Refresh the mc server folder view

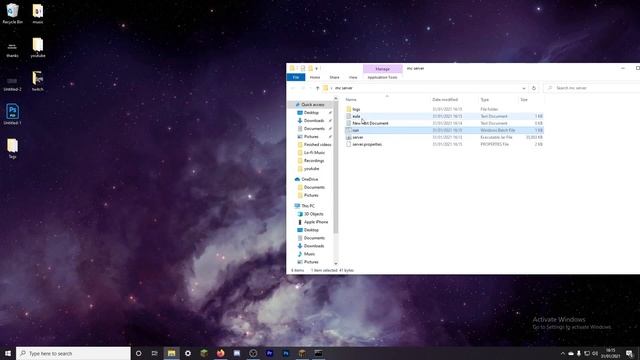coord(533,88)
